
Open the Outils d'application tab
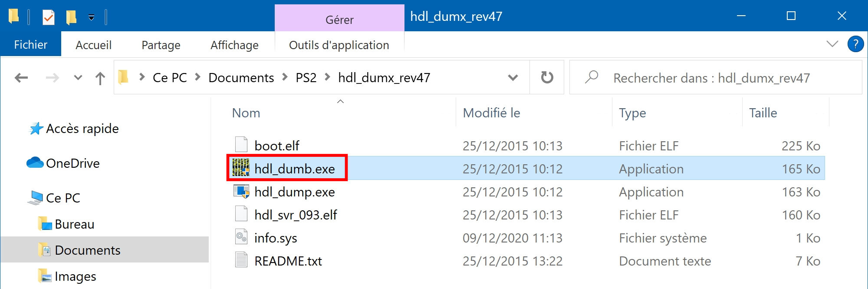point(339,45)
